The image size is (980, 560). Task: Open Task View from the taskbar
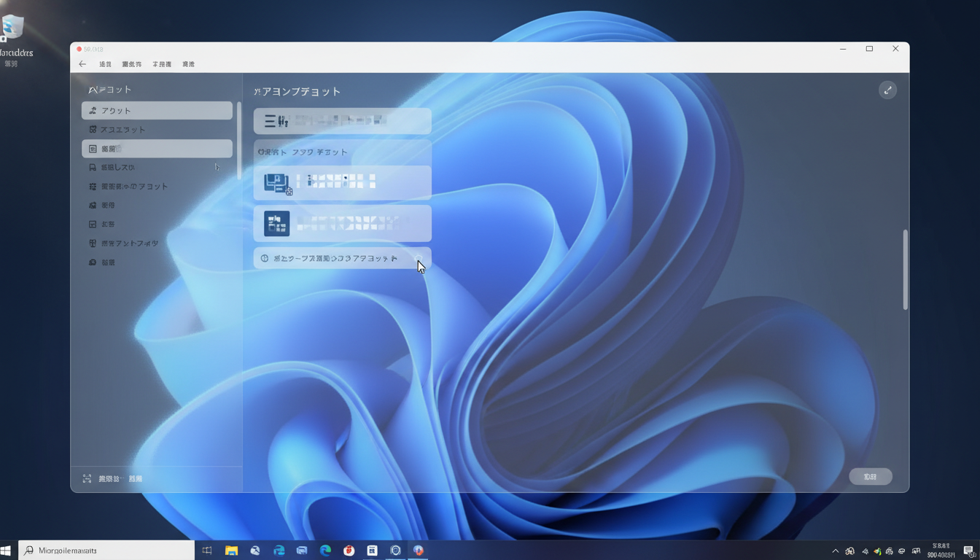point(207,551)
